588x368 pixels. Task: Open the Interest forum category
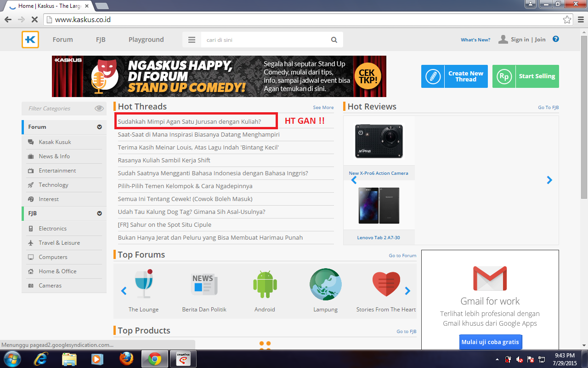click(49, 199)
